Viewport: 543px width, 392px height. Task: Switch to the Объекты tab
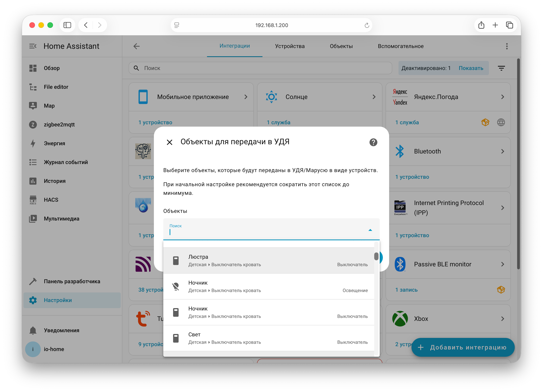coord(341,46)
